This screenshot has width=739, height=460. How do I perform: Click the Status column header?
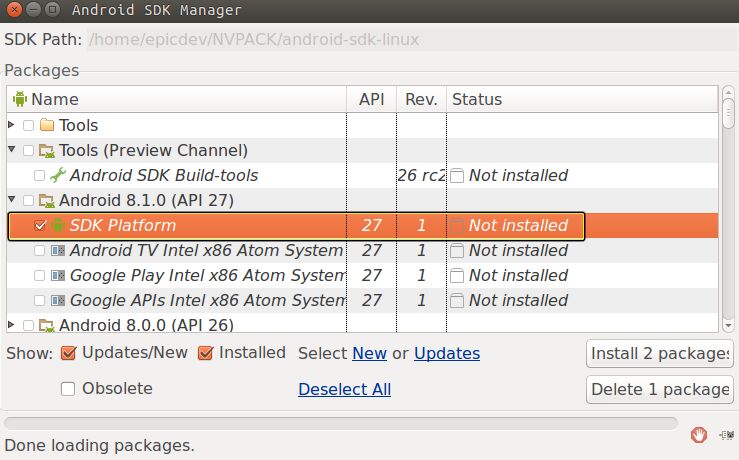[582, 99]
